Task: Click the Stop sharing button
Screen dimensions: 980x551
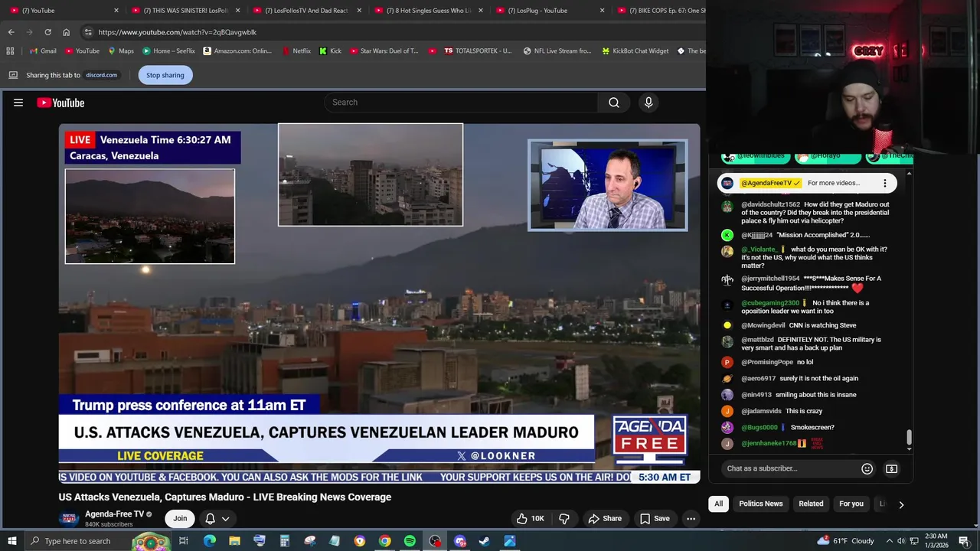Action: 165,75
